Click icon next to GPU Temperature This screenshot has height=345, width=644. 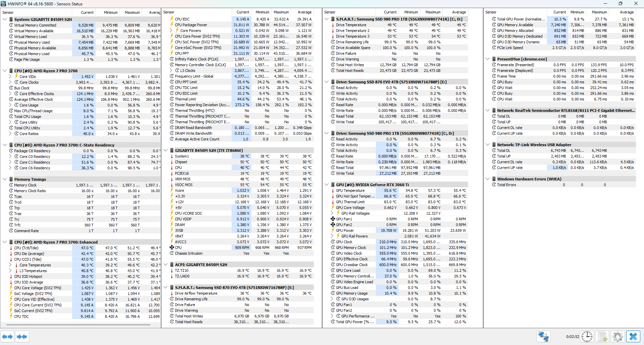pos(333,190)
